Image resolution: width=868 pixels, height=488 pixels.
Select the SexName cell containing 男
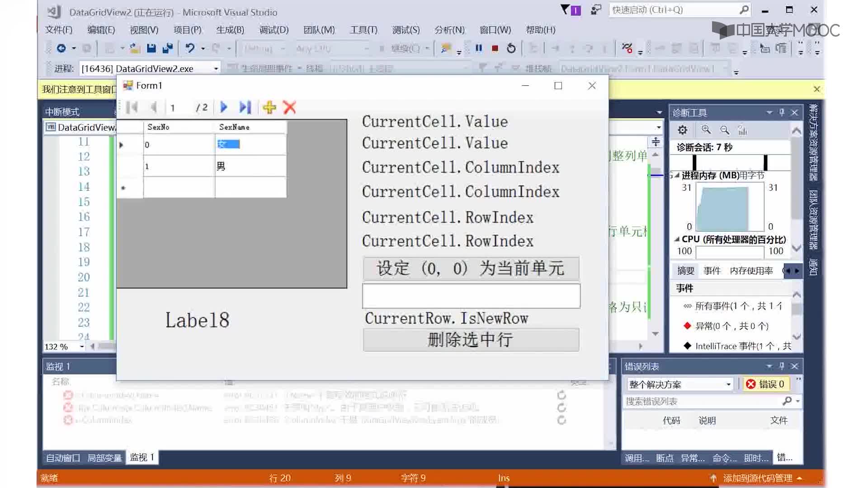[250, 166]
